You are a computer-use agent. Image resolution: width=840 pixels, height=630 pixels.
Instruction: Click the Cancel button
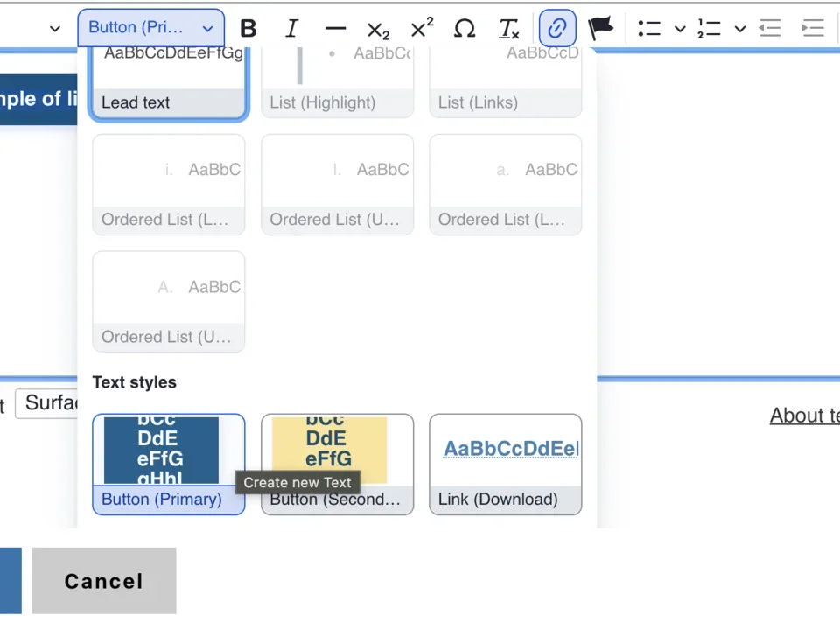(103, 580)
